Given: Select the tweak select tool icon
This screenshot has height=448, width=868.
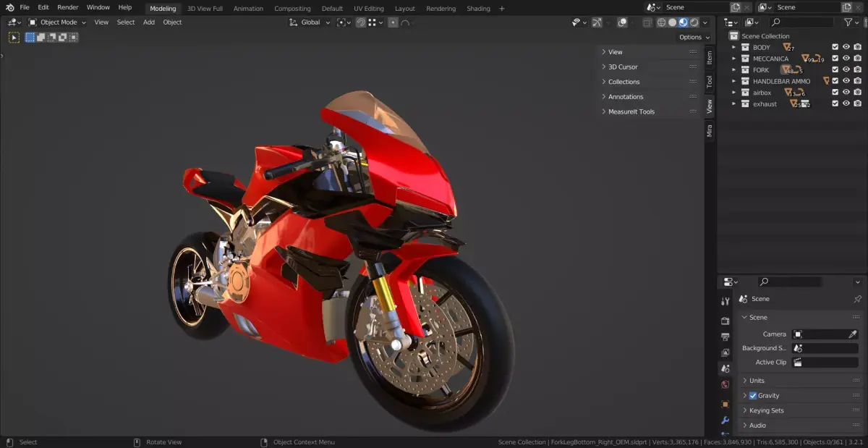Looking at the screenshot, I should [x=14, y=37].
